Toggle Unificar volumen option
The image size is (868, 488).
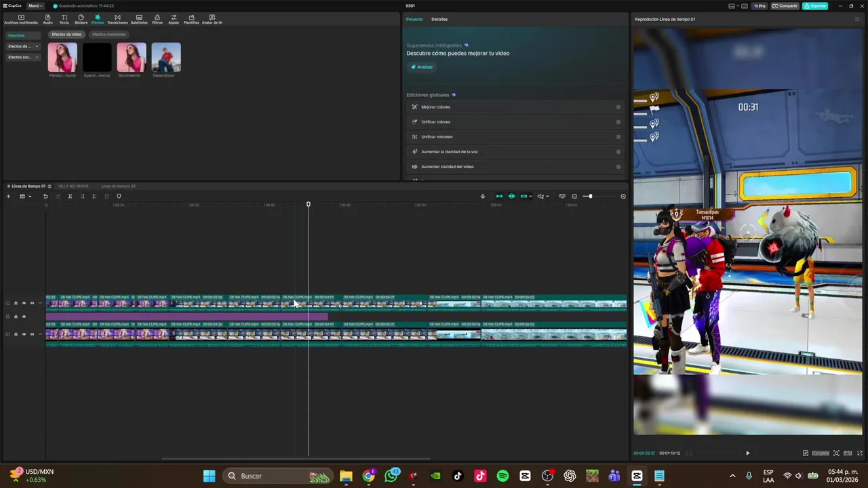[618, 137]
